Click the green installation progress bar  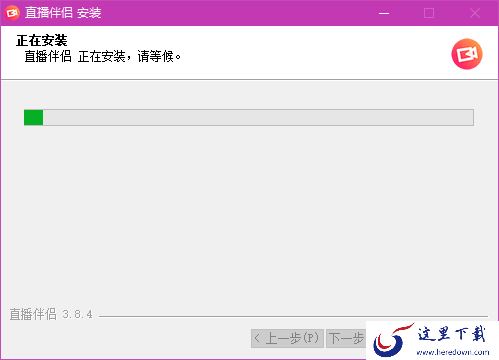coord(249,117)
